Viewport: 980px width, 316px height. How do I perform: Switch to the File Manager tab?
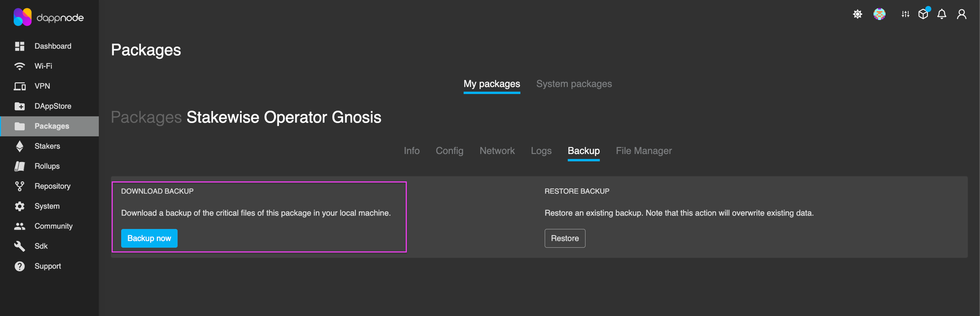click(644, 151)
